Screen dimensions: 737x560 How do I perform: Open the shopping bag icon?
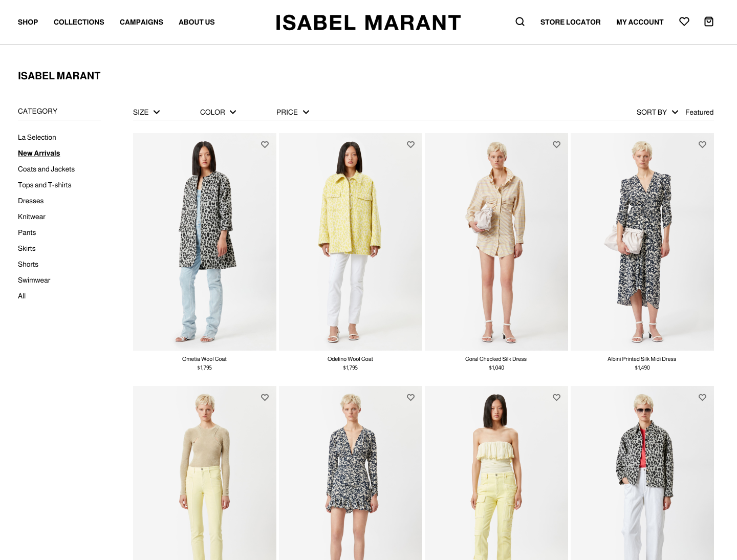tap(709, 21)
